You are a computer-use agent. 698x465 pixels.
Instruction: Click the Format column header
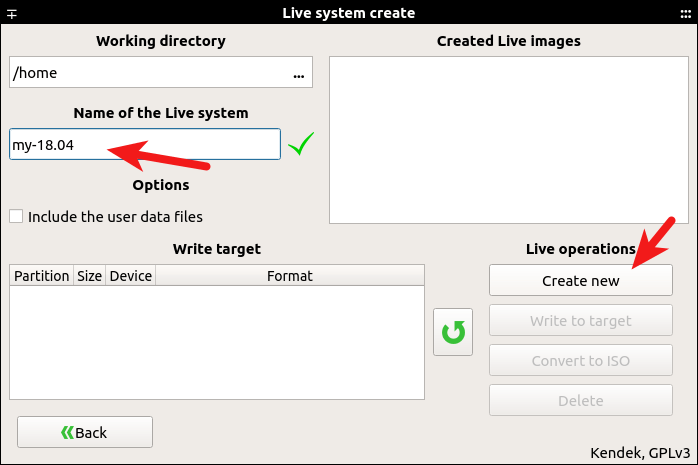click(x=290, y=276)
